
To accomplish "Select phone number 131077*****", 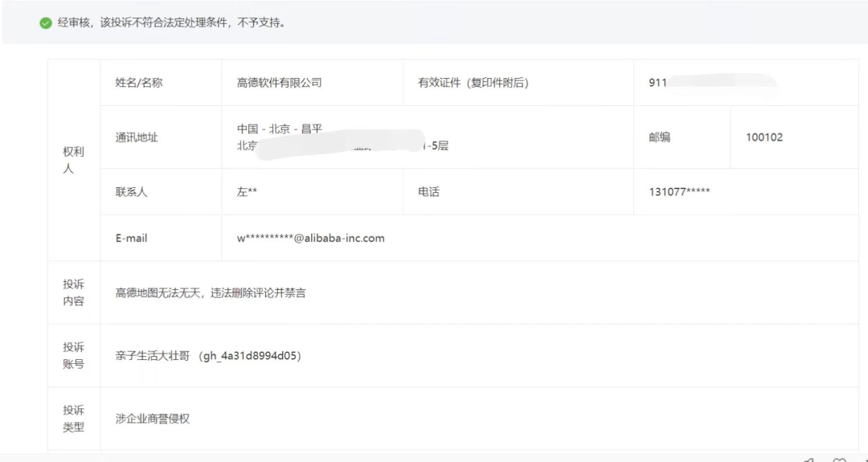I will [x=679, y=192].
